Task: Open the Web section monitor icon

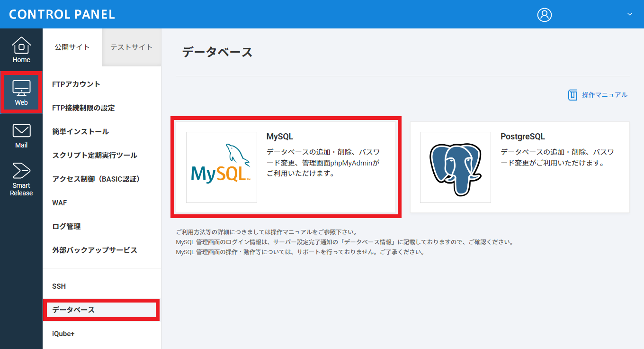Action: 21,88
